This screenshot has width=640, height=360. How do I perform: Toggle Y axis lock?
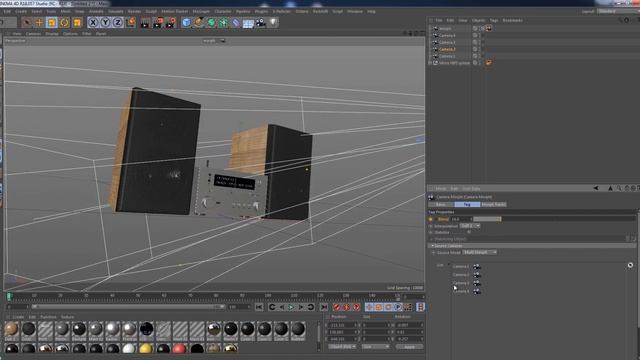(x=105, y=22)
